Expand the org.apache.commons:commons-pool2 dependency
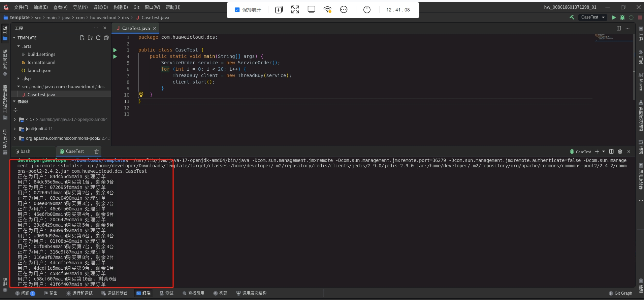Image resolution: width=644 pixels, height=300 pixels. 15,138
